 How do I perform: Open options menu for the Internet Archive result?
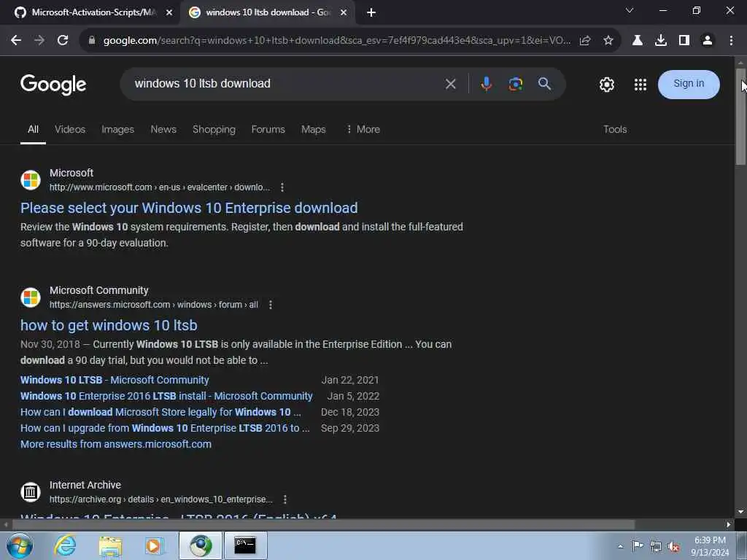point(285,499)
